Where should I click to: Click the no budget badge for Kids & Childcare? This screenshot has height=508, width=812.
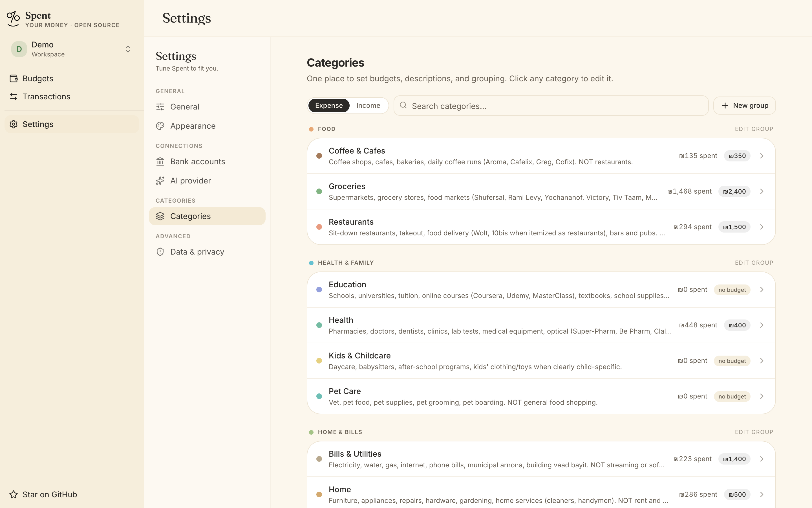click(x=732, y=361)
